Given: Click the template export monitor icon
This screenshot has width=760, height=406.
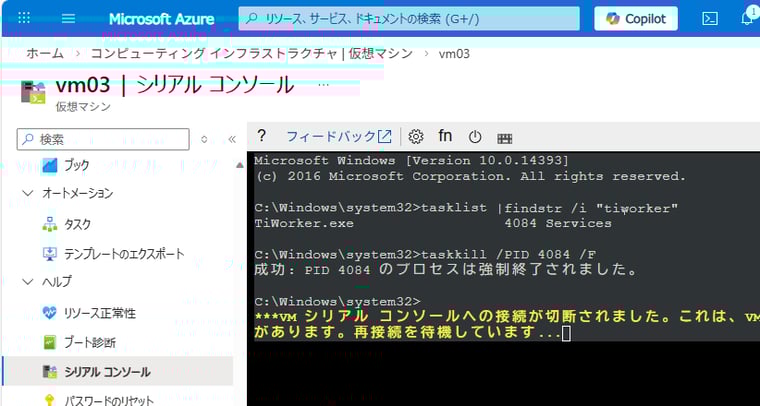Looking at the screenshot, I should tap(50, 253).
